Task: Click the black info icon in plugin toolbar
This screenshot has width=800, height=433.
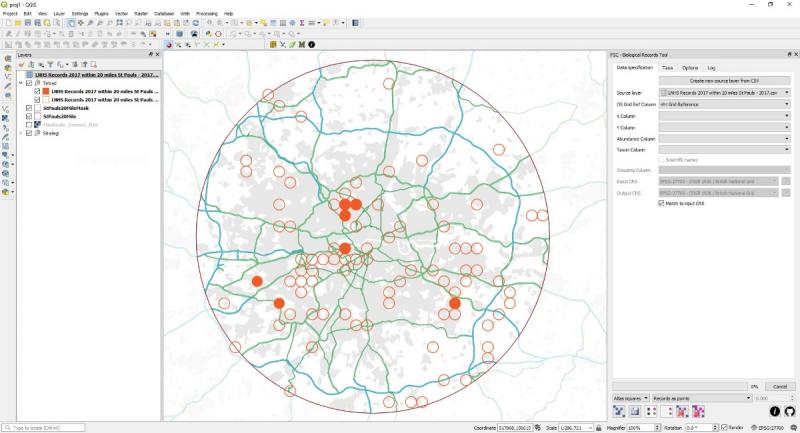Action: click(312, 45)
